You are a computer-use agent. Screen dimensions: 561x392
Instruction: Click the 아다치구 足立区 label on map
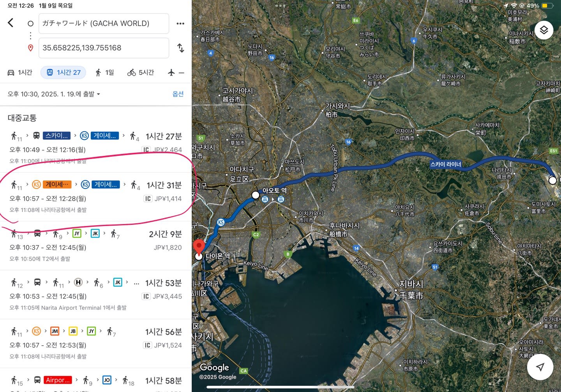pos(242,174)
